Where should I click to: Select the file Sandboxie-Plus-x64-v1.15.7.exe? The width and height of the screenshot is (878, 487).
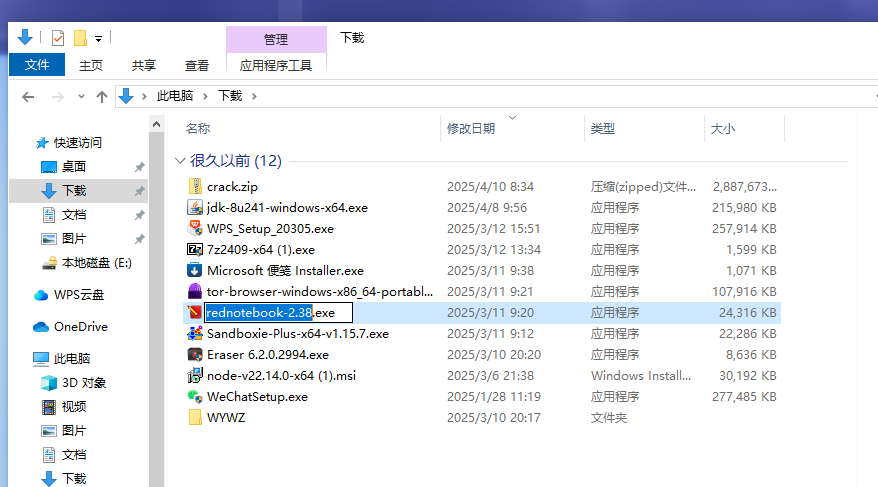pos(298,334)
